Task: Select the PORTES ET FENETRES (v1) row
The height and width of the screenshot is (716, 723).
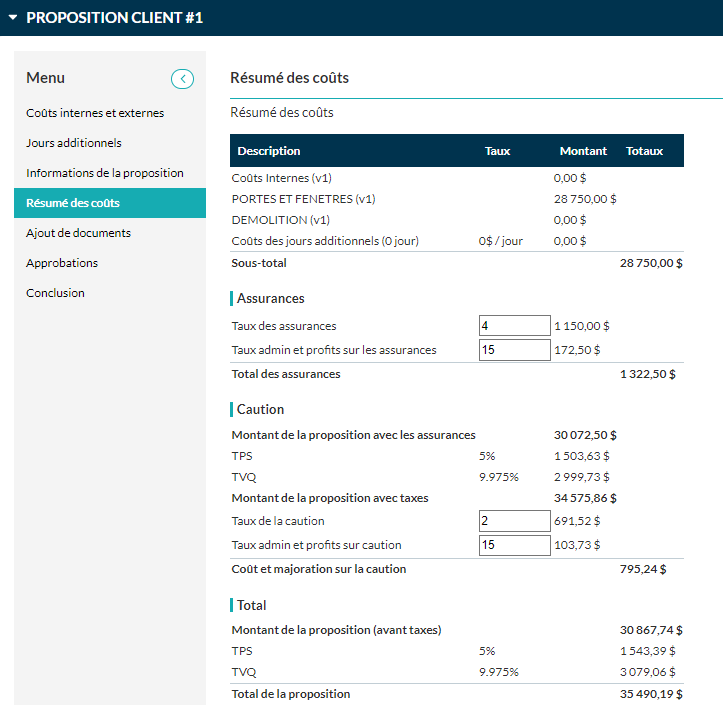Action: pyautogui.click(x=456, y=199)
